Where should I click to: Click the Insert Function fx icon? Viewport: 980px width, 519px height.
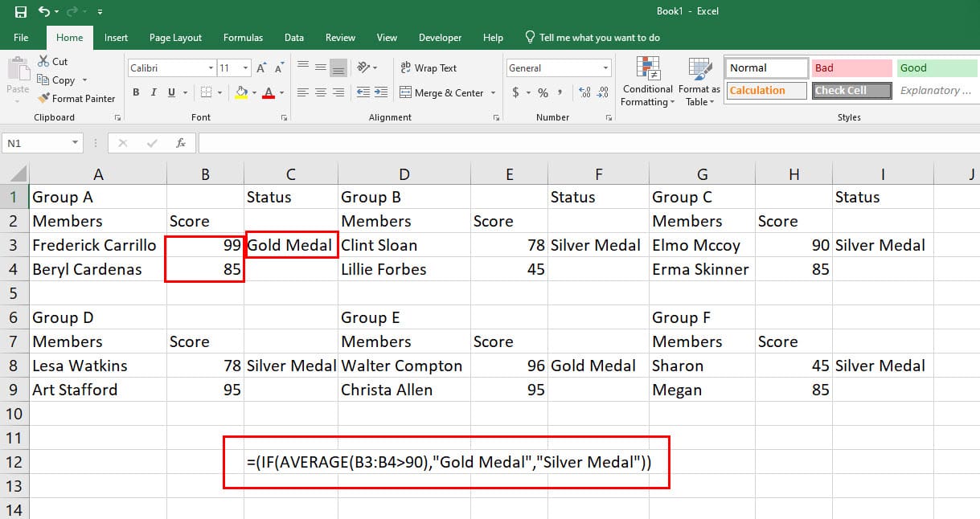181,143
